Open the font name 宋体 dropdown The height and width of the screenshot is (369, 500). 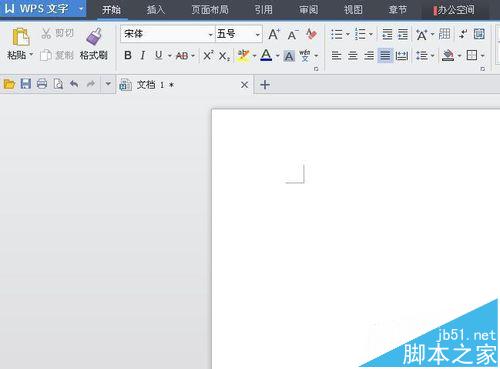tap(210, 34)
